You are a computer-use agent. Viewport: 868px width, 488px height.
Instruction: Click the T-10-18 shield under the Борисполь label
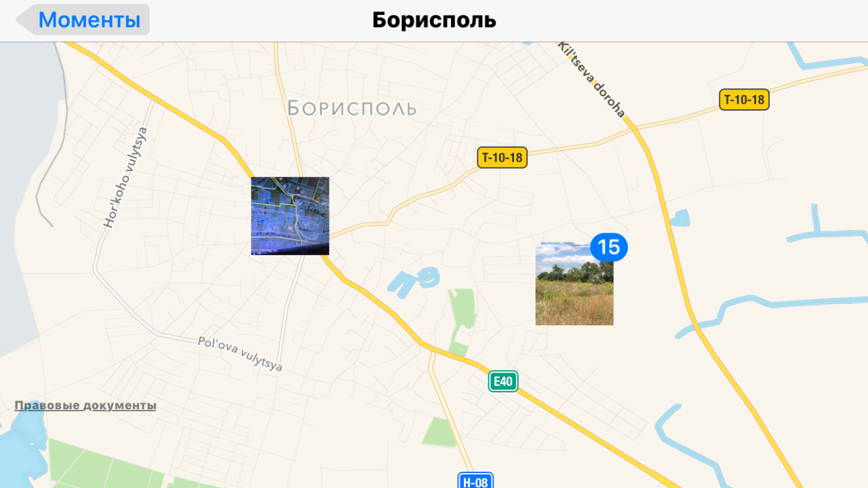click(x=502, y=157)
